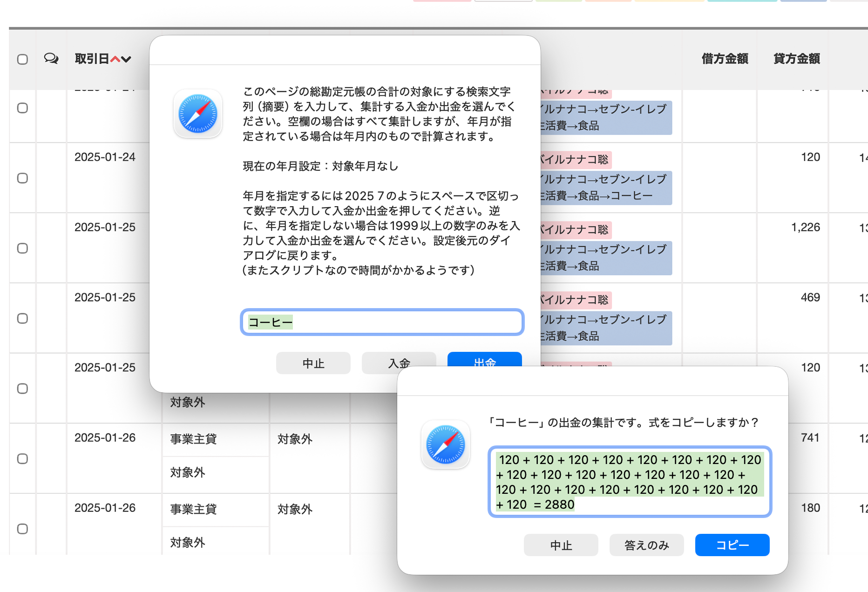Click Safari compass icon in コーヒー result dialog

click(x=446, y=444)
